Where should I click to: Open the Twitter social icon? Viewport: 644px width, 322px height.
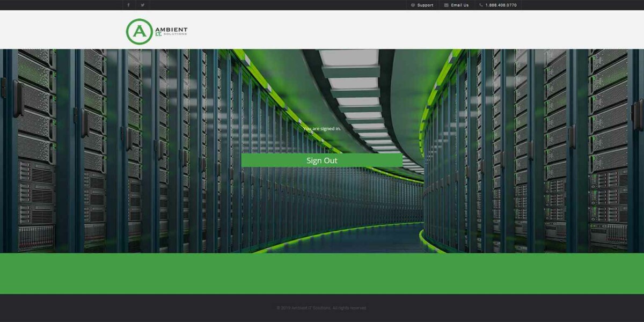click(x=142, y=5)
